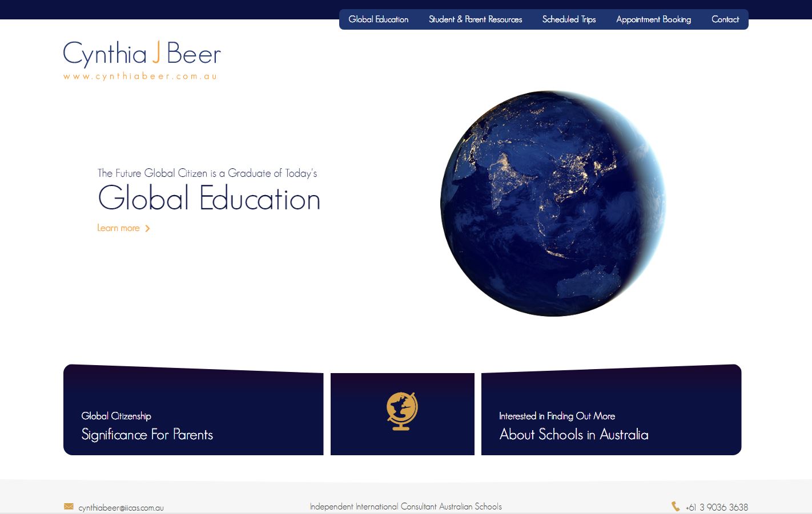Click www.cynthiabeer.com.au text under logo
Screen dimensions: 812x514
[140, 76]
